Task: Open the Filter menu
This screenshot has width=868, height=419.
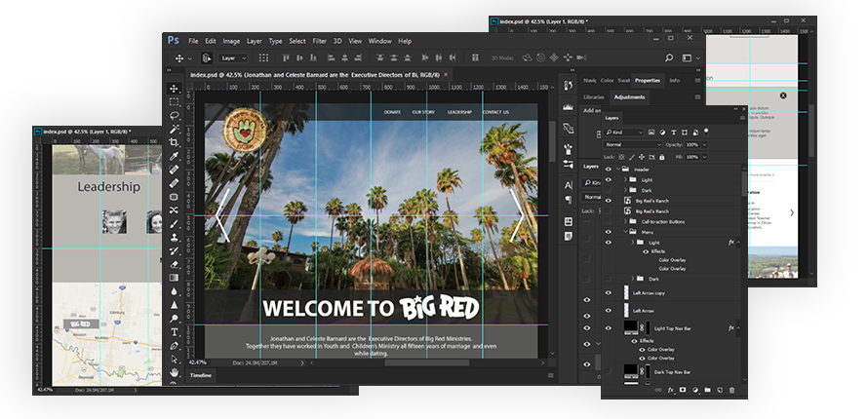Action: click(320, 41)
